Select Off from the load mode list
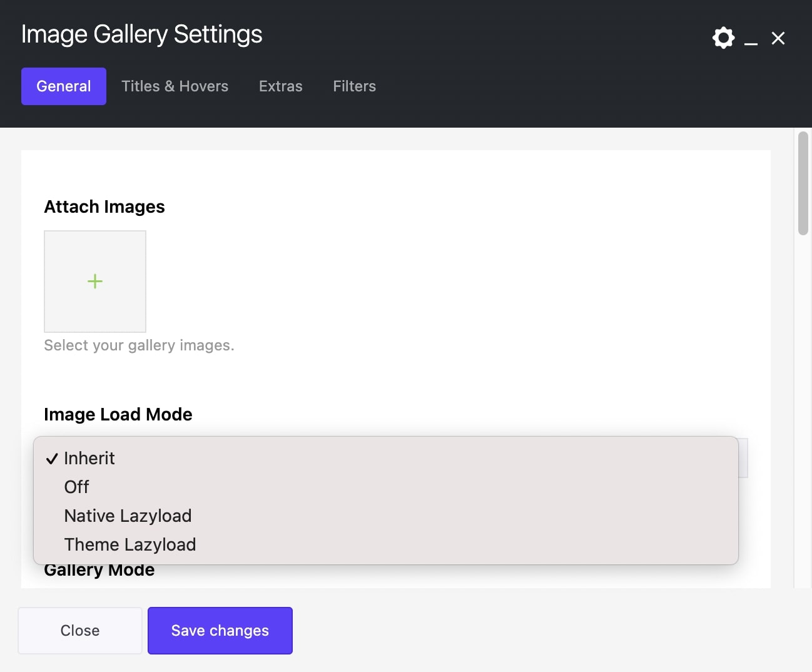This screenshot has height=672, width=812. coord(77,487)
